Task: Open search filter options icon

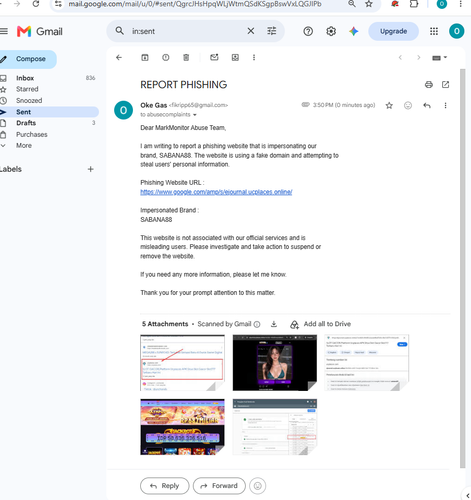Action: (272, 31)
